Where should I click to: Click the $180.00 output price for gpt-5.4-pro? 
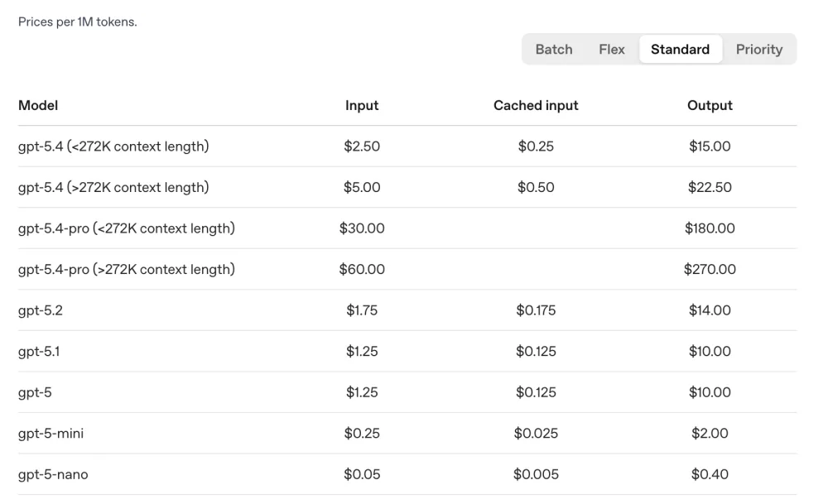point(710,228)
